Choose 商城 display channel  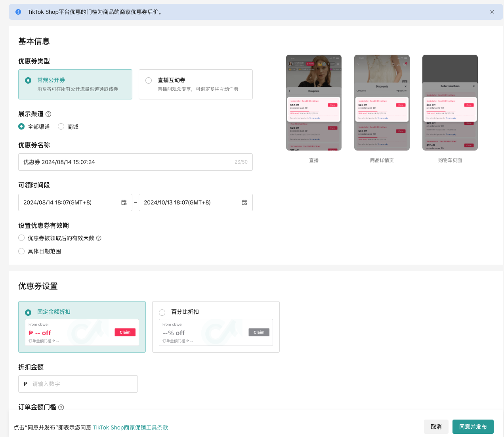[61, 126]
